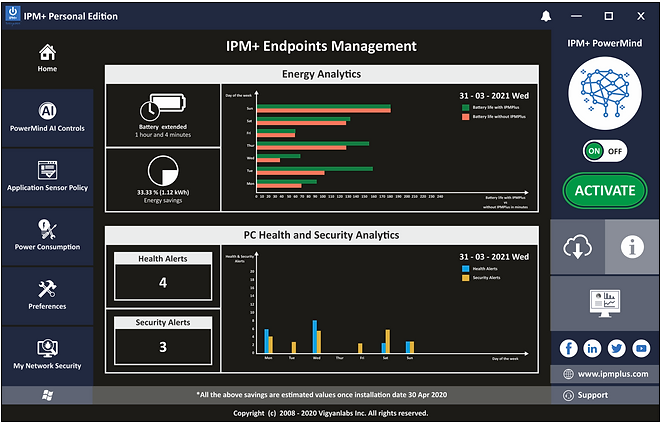662x422 pixels.
Task: Open the IPM+ LinkedIn page
Action: click(592, 348)
